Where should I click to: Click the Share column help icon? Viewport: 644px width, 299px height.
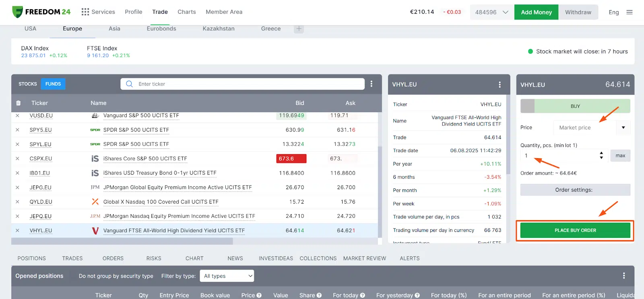pos(319,295)
